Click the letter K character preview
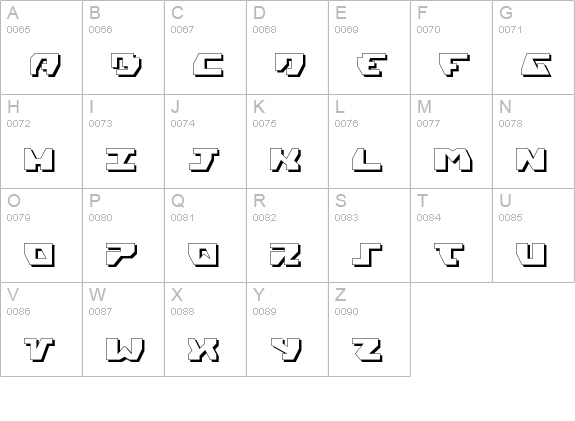575x421 pixels. pyautogui.click(x=285, y=160)
